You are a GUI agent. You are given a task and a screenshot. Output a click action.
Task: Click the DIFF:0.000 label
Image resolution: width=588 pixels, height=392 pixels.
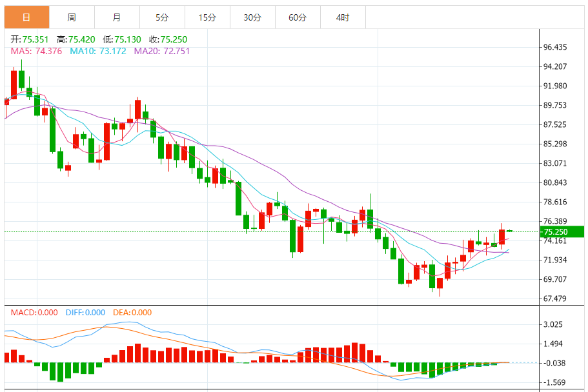pos(85,313)
